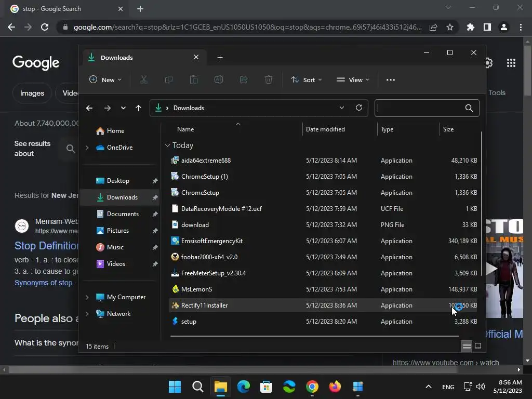
Task: Close the Downloads tab
Action: (196, 57)
